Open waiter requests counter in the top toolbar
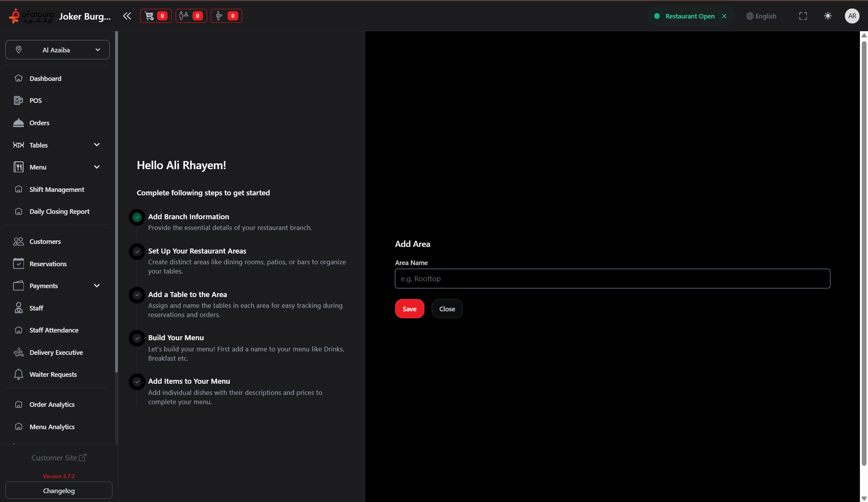 pos(191,16)
